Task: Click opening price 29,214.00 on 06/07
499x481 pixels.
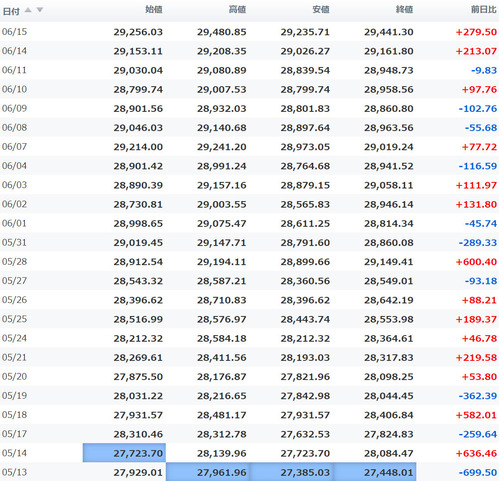Action: point(138,147)
